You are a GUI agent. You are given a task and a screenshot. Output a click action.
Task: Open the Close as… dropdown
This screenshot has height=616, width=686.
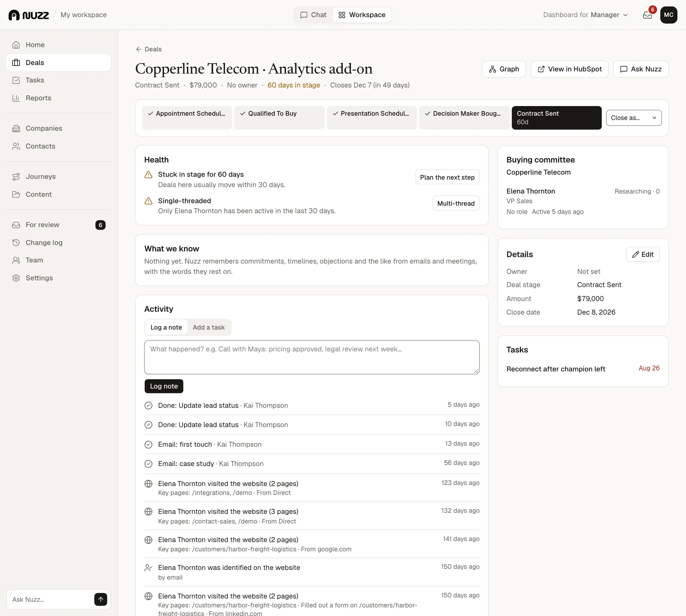pos(633,118)
